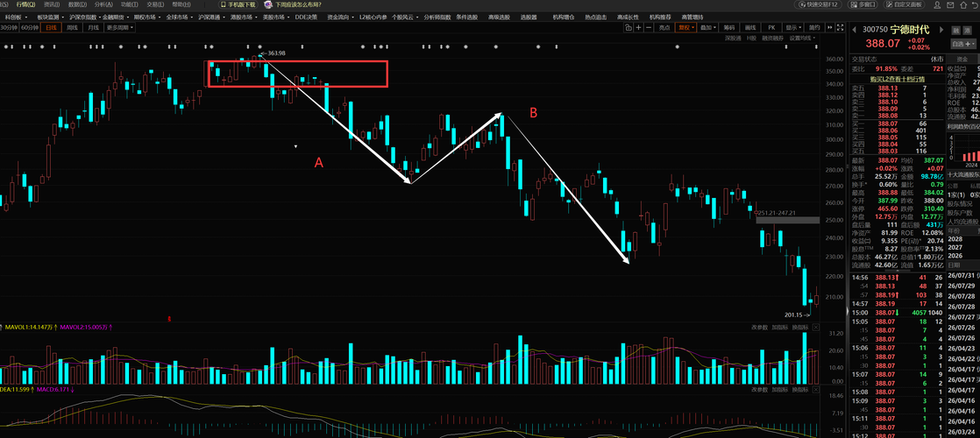Open 分析(A) menu
This screenshot has height=438, width=980.
[103, 4]
